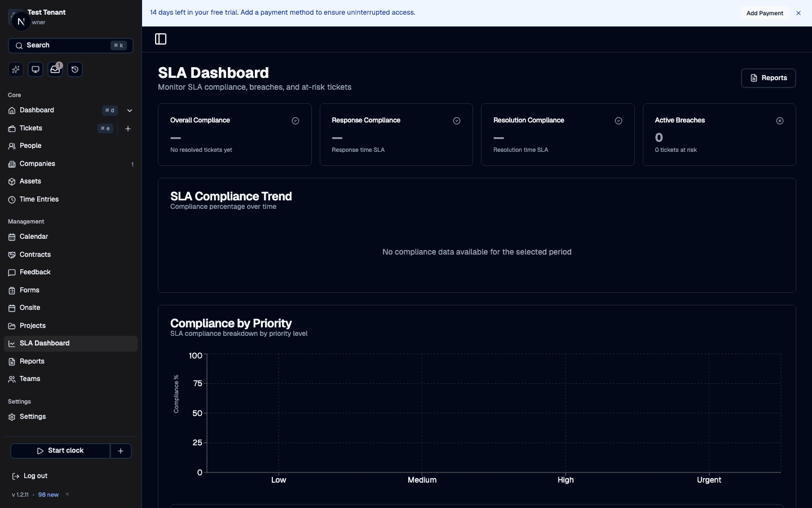
Task: Select Time Entries from the Core section
Action: [39, 199]
